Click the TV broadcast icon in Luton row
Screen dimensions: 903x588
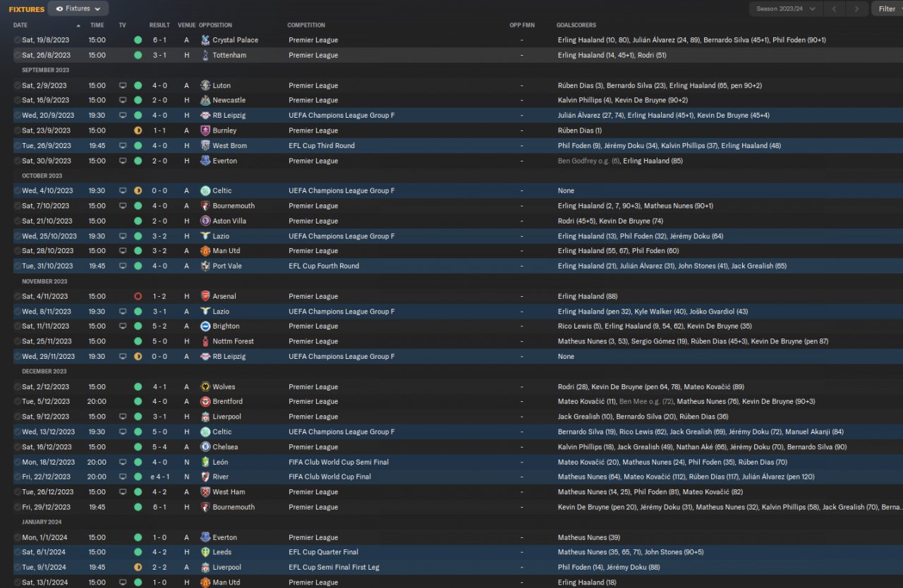[123, 85]
